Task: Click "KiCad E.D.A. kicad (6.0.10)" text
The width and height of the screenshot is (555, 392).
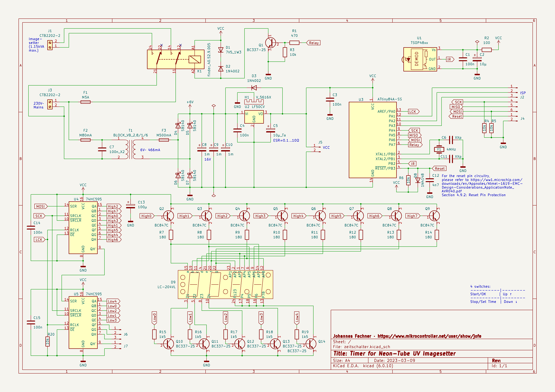Action: click(363, 366)
